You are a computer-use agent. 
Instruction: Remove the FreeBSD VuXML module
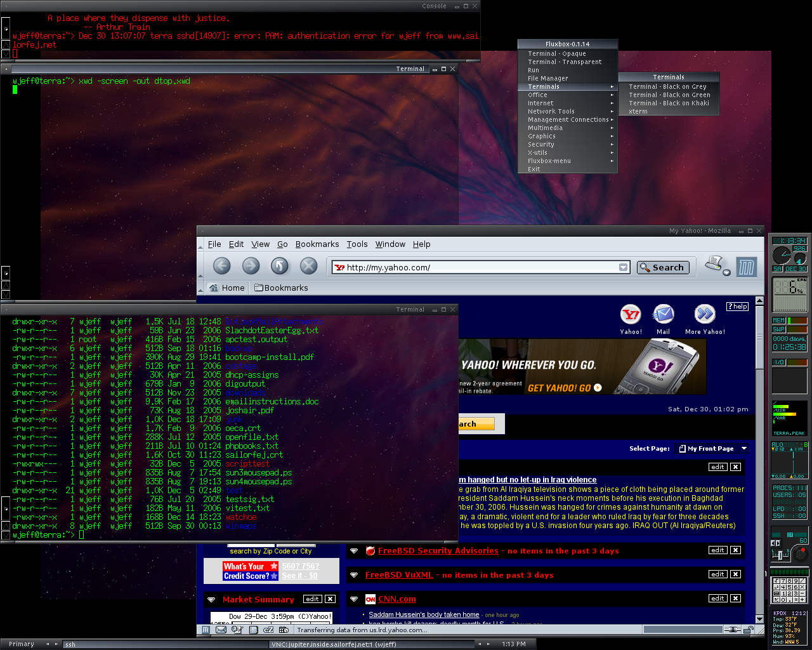click(x=735, y=574)
